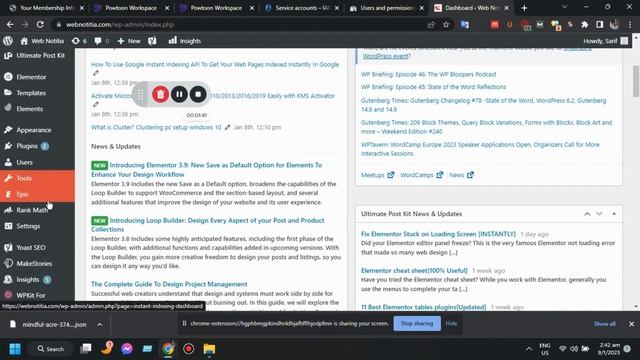Bookmark this page with star icon

click(x=446, y=24)
